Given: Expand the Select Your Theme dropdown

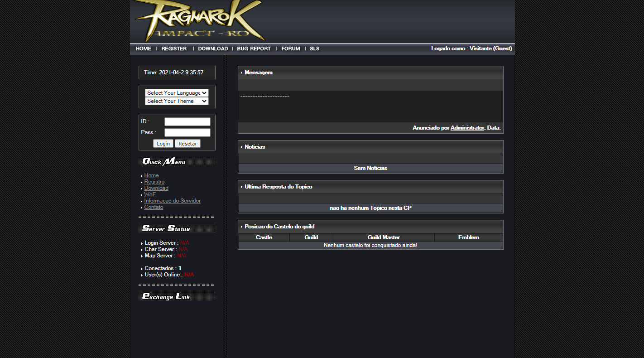Looking at the screenshot, I should tap(177, 101).
